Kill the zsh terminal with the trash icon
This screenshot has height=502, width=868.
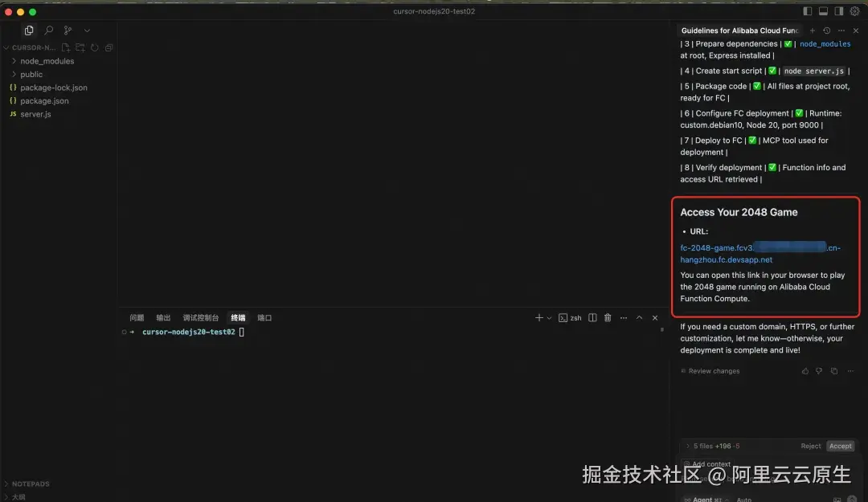point(607,317)
